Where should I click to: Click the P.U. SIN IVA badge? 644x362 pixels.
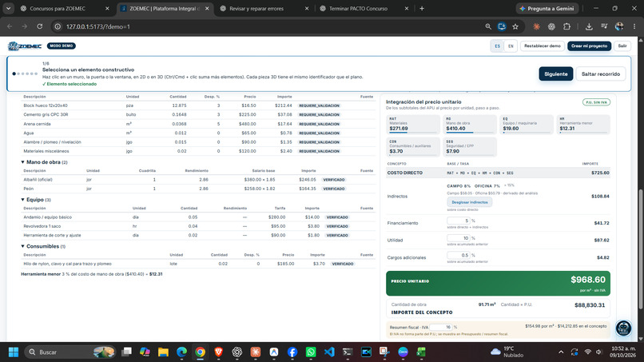(596, 102)
